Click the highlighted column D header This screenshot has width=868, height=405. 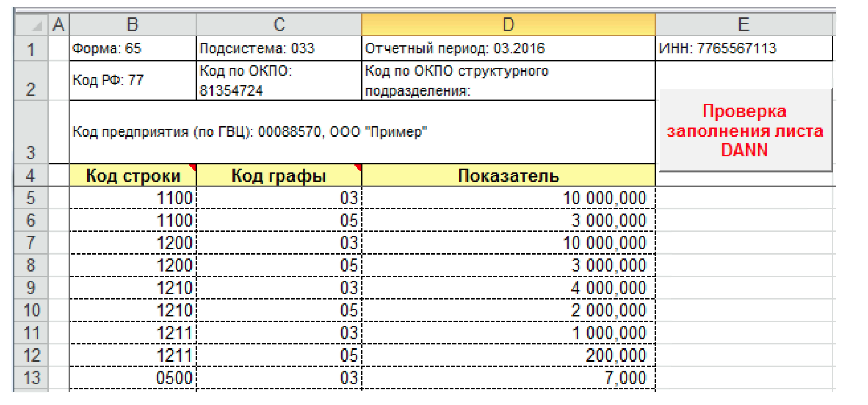(508, 25)
